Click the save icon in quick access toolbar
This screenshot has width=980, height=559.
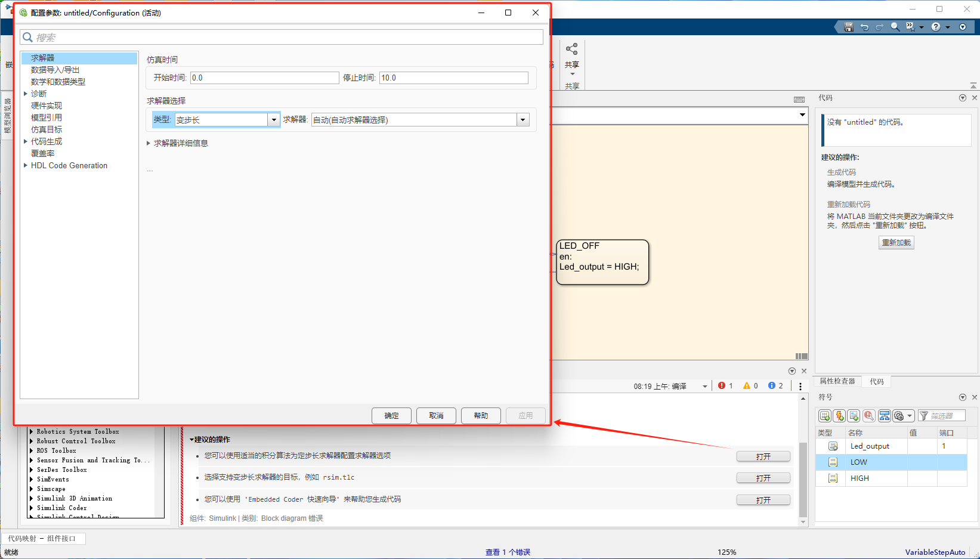[849, 27]
